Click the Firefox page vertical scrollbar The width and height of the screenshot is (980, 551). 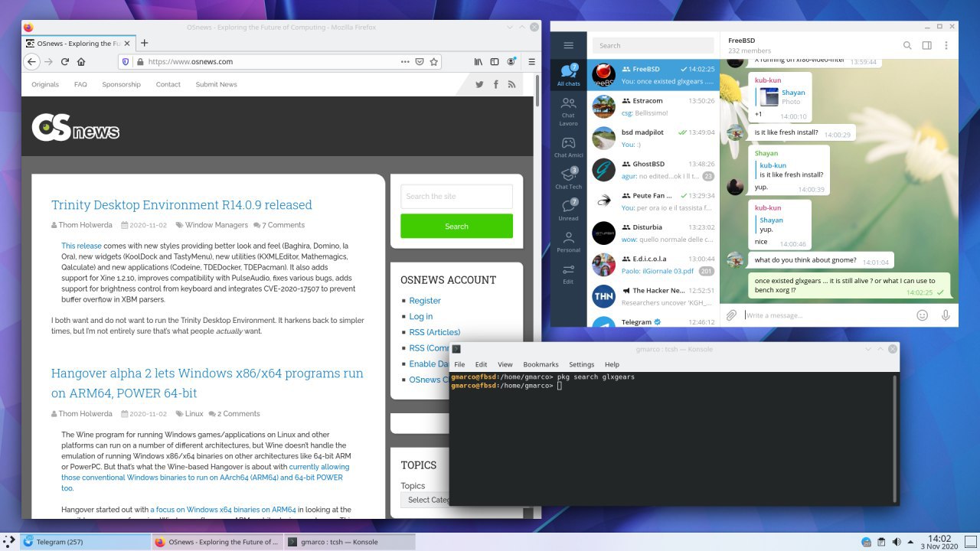[x=537, y=92]
